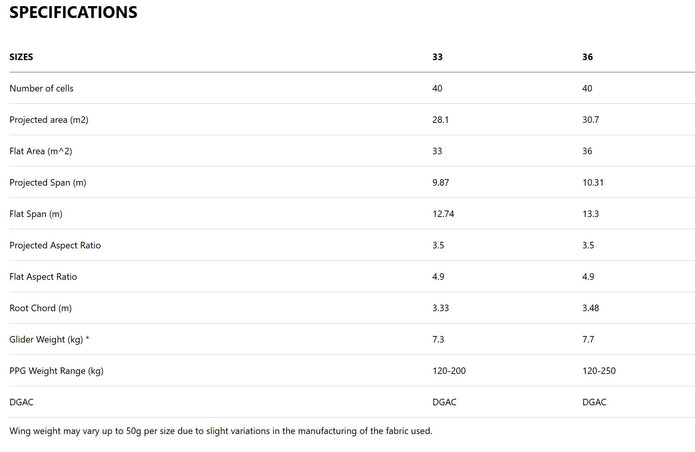Click the "Flat Aspect Ratio" row label
The height and width of the screenshot is (452, 695).
(43, 277)
